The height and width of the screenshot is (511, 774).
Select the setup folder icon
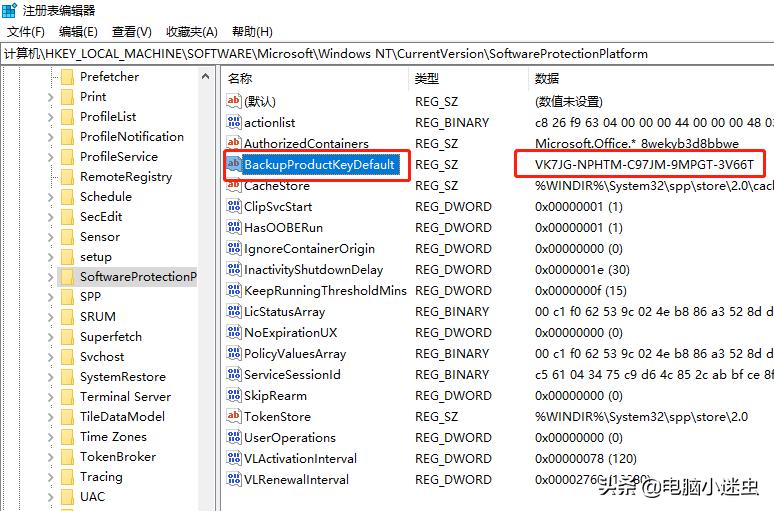[67, 257]
